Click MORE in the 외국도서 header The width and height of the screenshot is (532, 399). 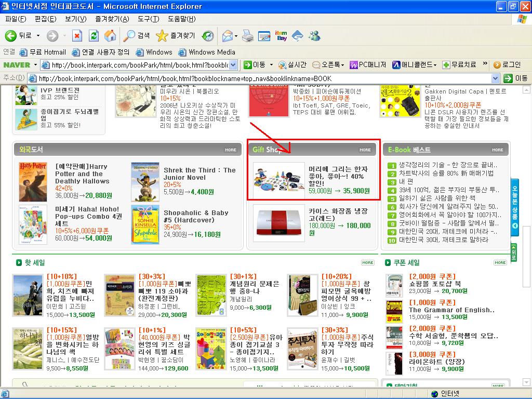pos(230,150)
